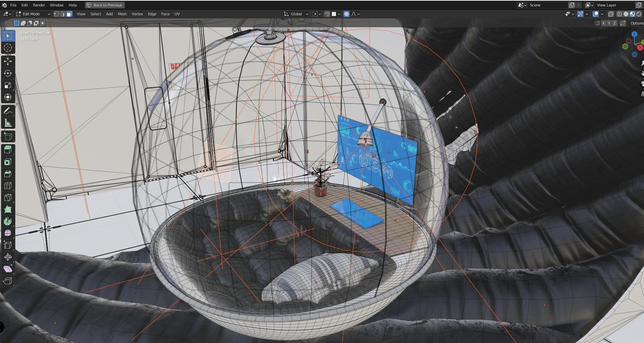Image resolution: width=644 pixels, height=343 pixels.
Task: Open the Render menu
Action: click(39, 5)
